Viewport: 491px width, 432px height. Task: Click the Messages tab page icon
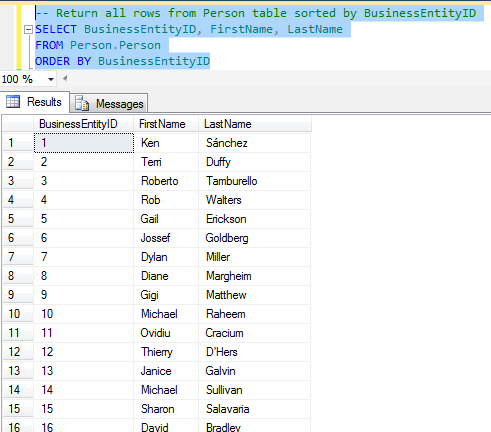[82, 103]
